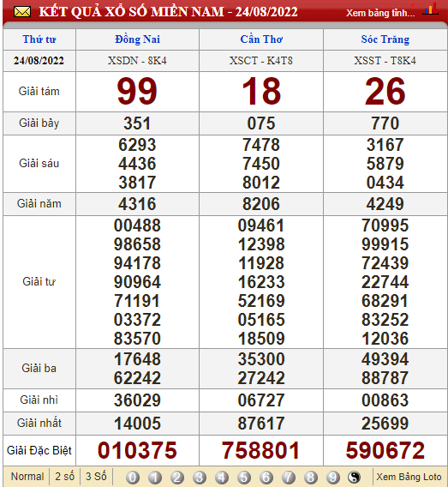This screenshot has height=487, width=448.
Task: Open Sóc Trăng province link
Action: point(385,39)
